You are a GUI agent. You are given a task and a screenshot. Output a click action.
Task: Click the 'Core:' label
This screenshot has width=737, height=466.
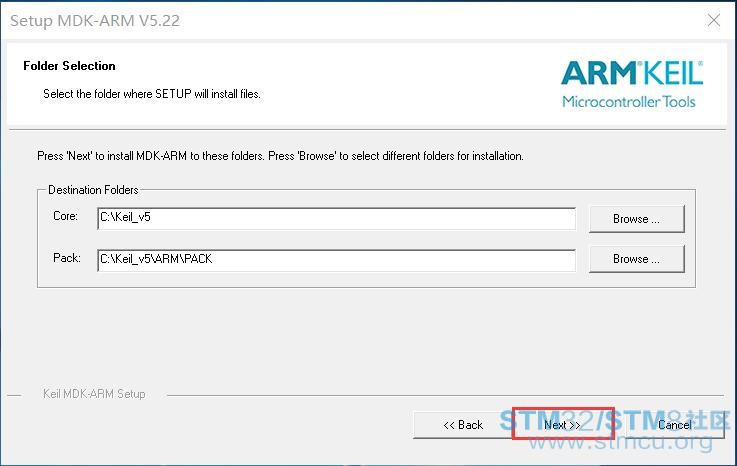65,216
